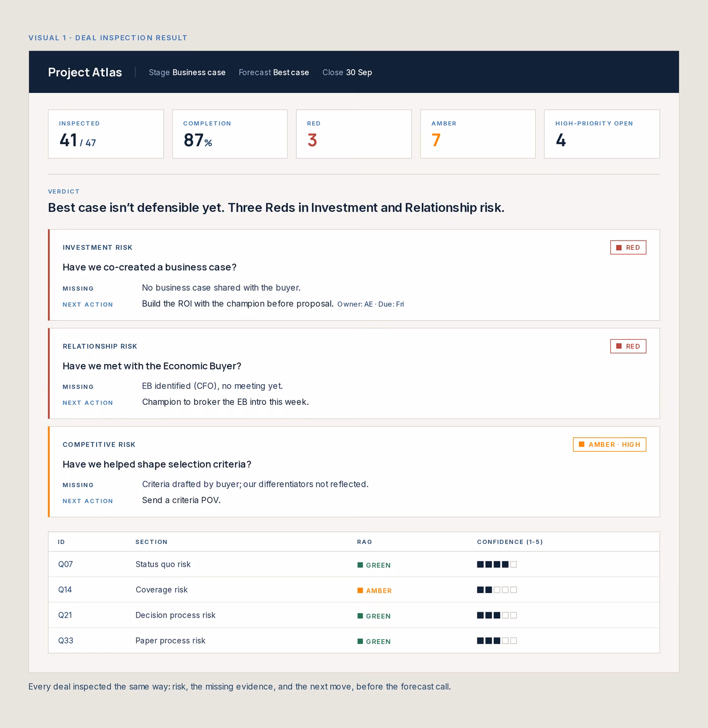
Task: Click the RELATIONSHIP RISK heading
Action: 100,346
